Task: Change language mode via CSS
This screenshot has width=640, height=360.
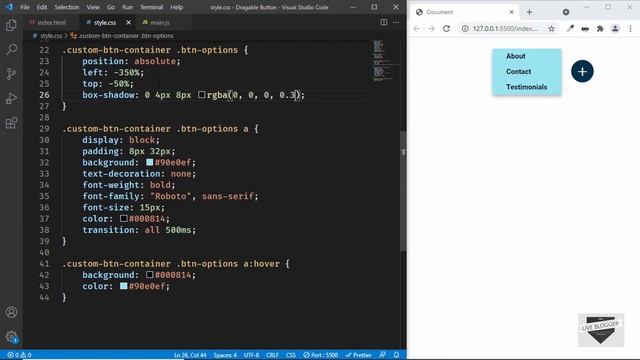Action: 291,355
